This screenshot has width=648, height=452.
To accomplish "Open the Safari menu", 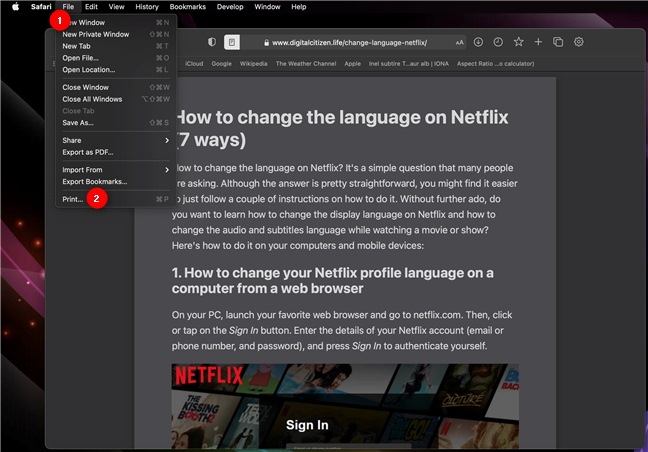I will [x=41, y=7].
